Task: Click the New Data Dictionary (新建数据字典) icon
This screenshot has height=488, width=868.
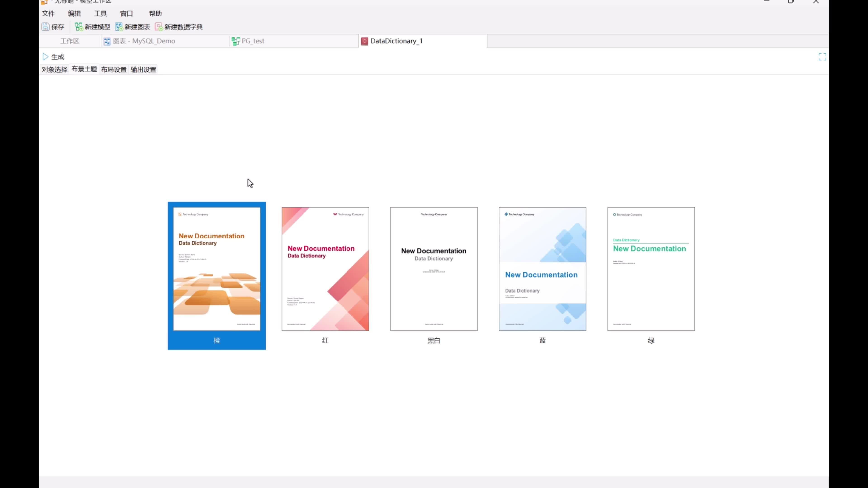Action: click(158, 27)
